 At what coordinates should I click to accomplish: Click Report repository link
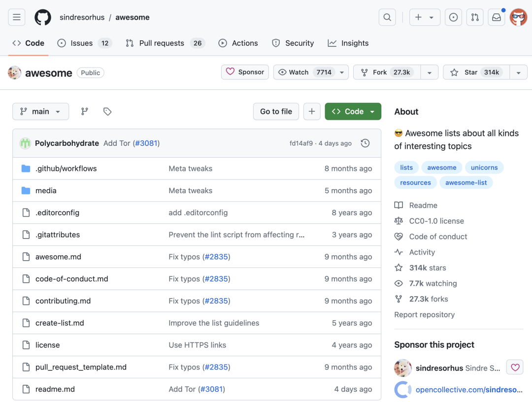point(425,314)
